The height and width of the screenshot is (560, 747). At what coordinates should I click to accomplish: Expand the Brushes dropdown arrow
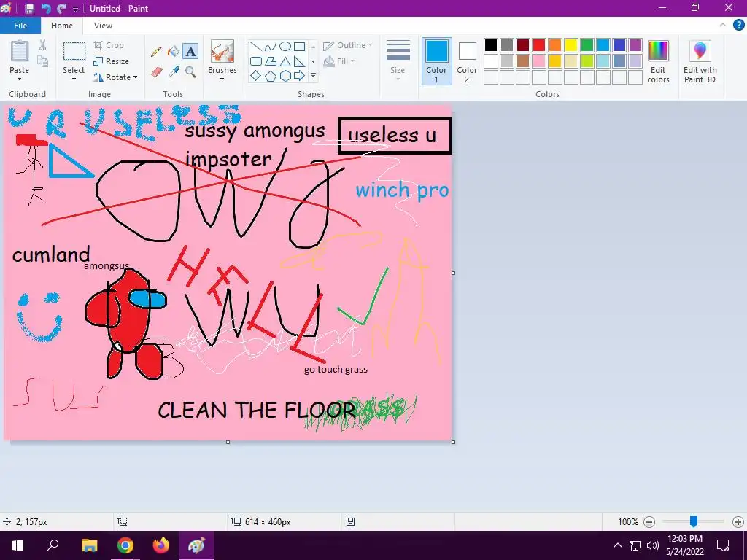(x=222, y=79)
